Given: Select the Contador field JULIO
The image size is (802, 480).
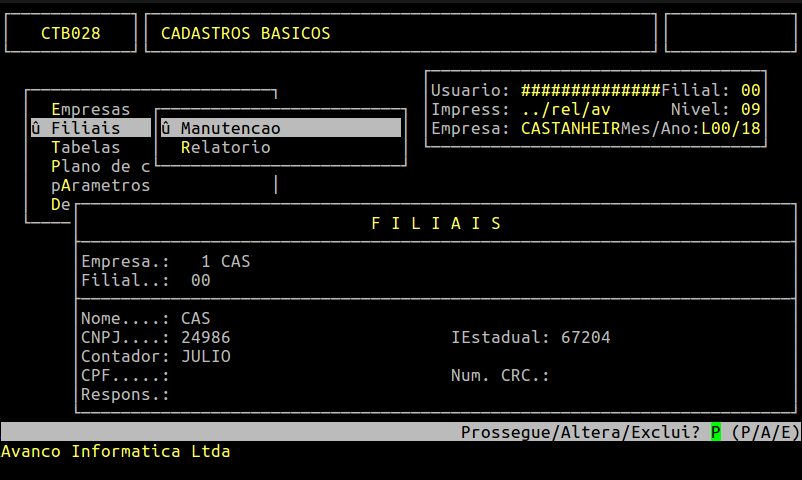Looking at the screenshot, I should [205, 356].
